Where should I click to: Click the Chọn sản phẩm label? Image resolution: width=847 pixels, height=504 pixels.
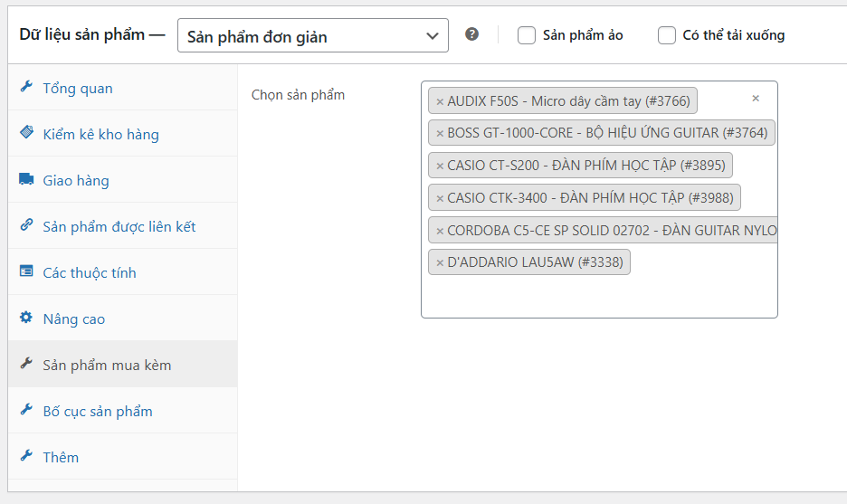click(298, 95)
